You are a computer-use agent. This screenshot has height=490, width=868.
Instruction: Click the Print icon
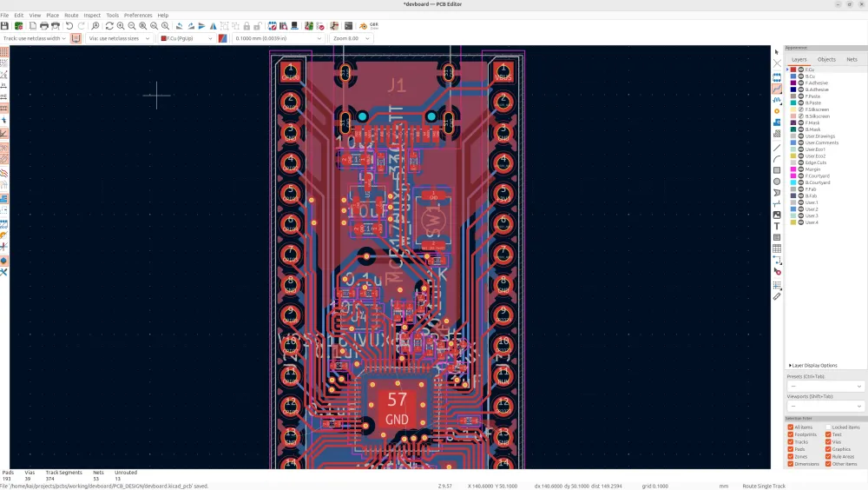click(x=44, y=26)
